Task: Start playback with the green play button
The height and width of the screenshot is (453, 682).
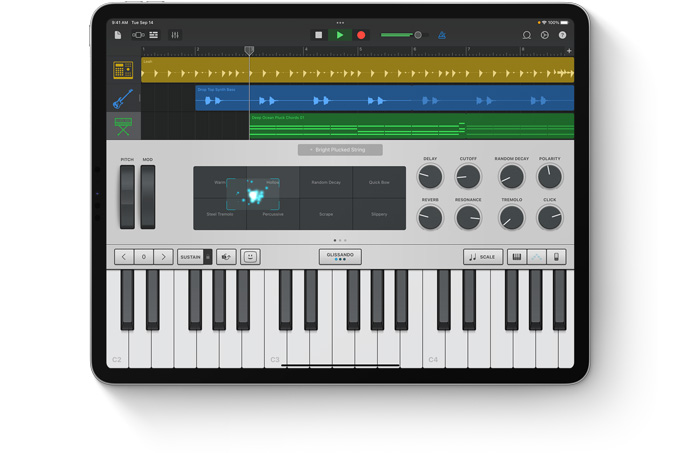Action: point(340,35)
